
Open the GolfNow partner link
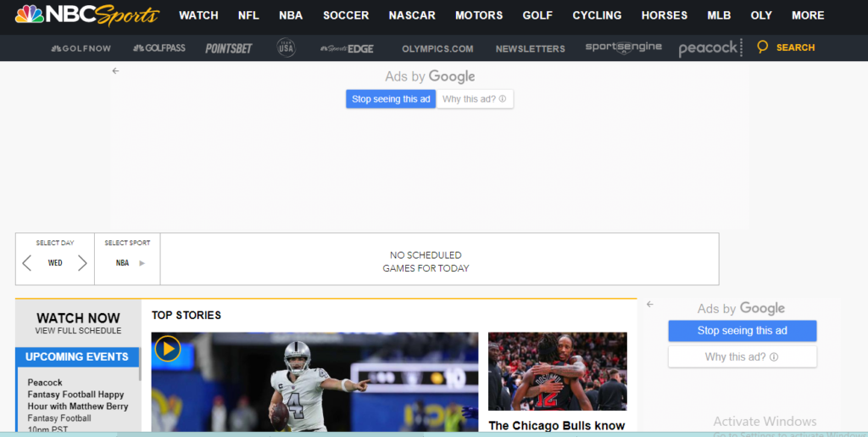[81, 48]
